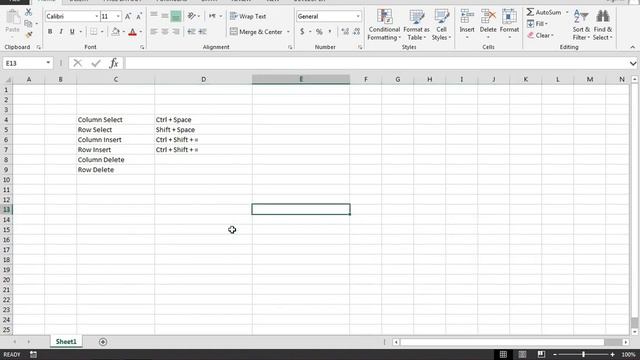
Task: Click Wrap Text button
Action: pyautogui.click(x=248, y=16)
